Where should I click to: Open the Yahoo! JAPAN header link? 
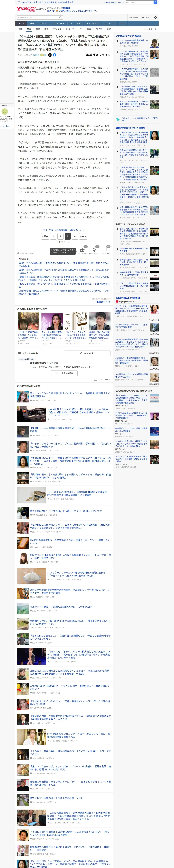110,2
